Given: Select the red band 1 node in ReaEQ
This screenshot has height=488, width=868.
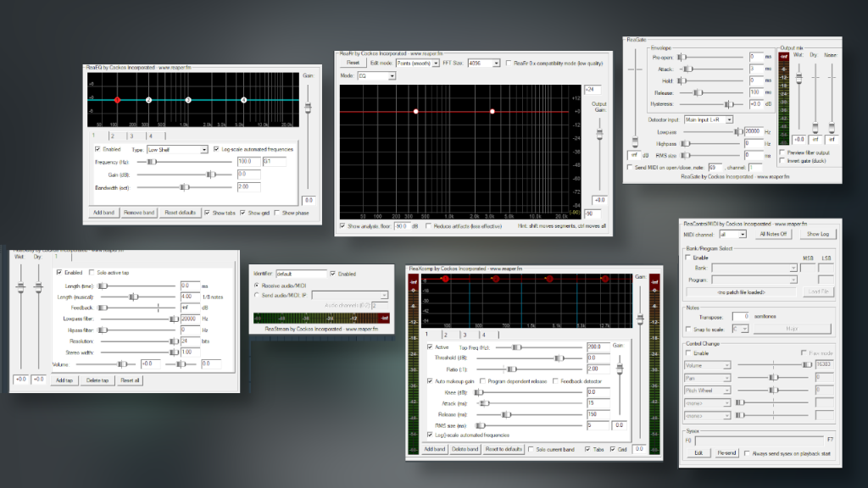Looking at the screenshot, I should tap(117, 100).
